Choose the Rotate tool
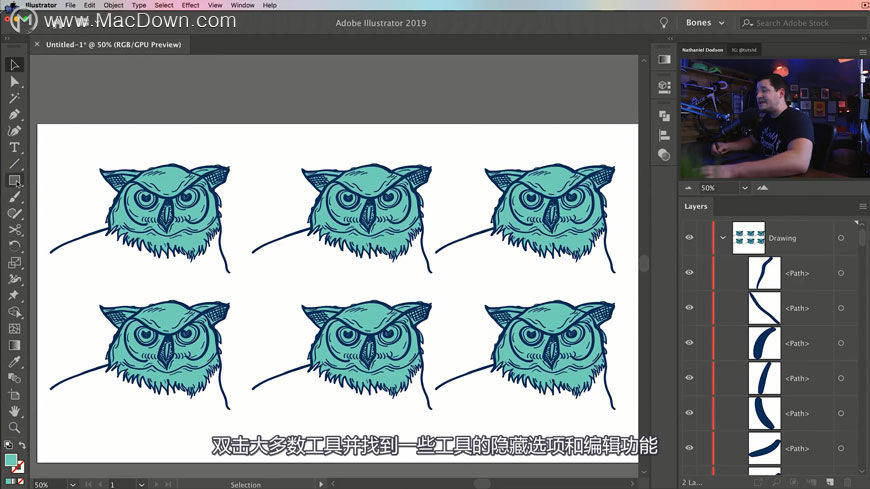Image resolution: width=870 pixels, height=489 pixels. [14, 246]
